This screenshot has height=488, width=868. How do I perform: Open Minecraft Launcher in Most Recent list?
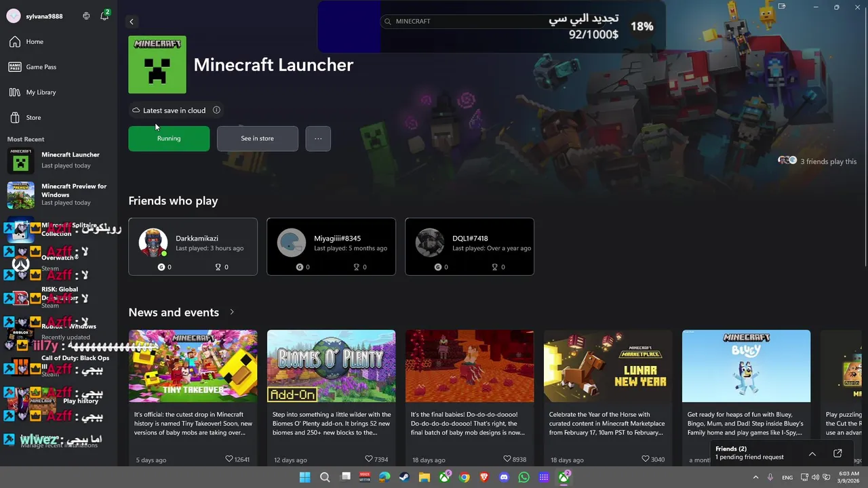58,160
